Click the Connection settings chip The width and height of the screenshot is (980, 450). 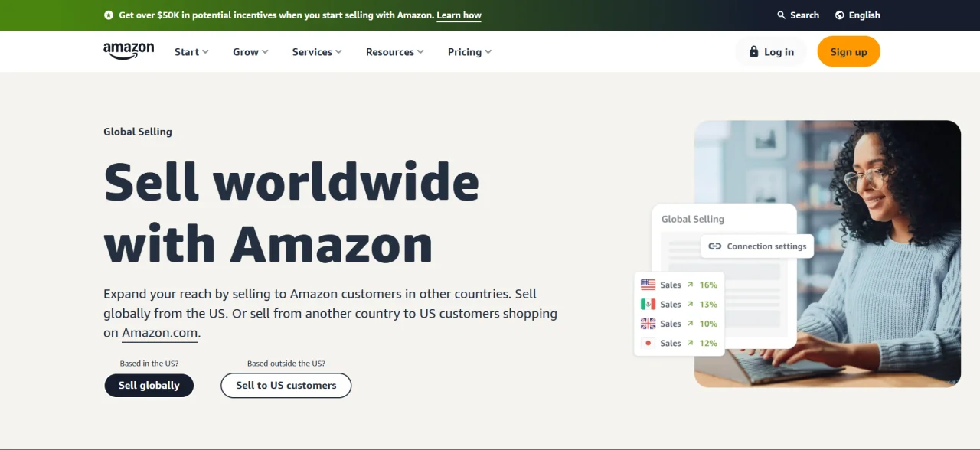click(757, 246)
